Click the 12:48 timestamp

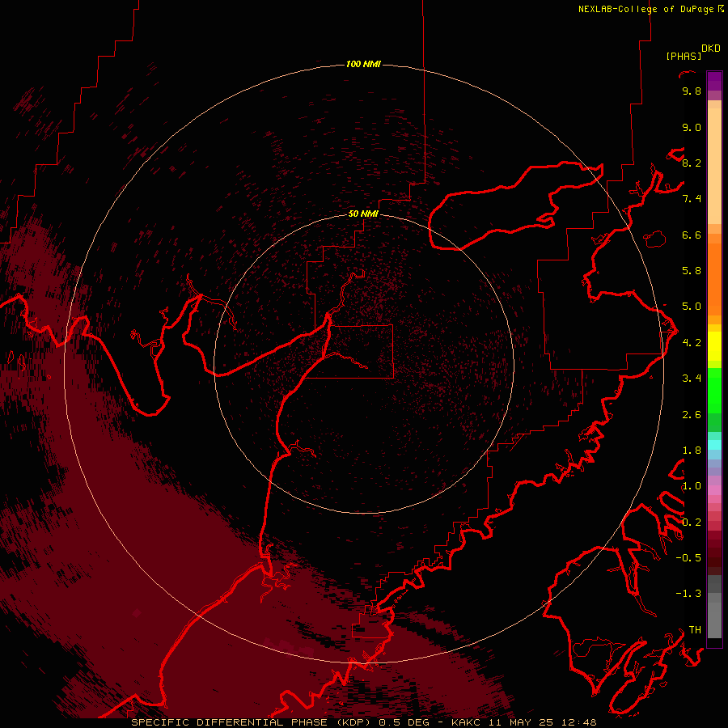(578, 722)
